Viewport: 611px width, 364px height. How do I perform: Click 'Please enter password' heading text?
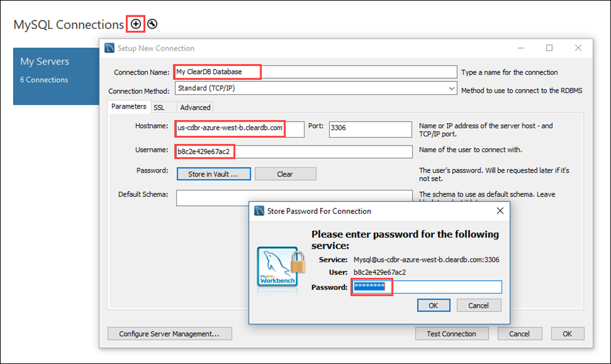click(405, 240)
